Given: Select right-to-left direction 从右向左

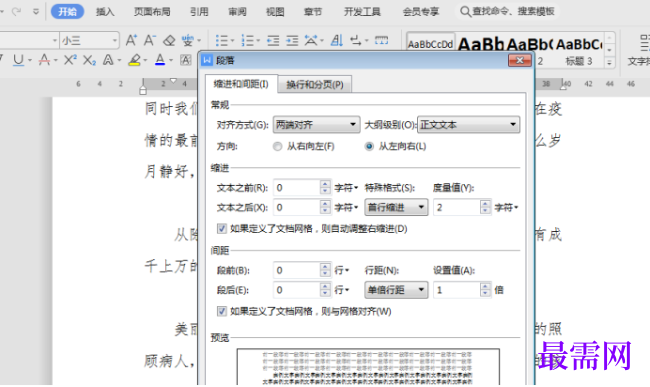Looking at the screenshot, I should (277, 146).
